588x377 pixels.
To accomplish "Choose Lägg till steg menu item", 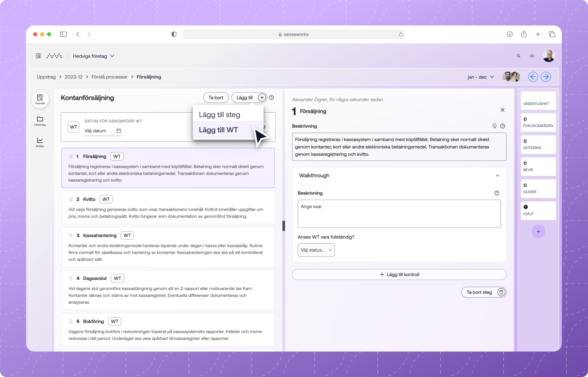I will tap(220, 115).
